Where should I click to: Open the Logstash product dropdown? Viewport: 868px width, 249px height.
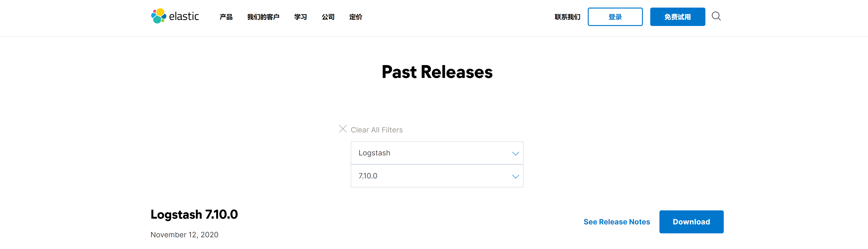437,153
